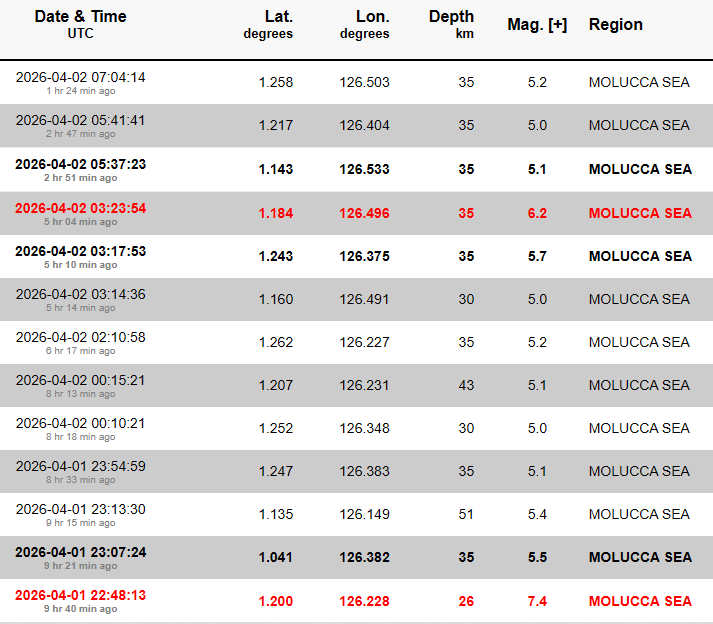Click the Date & Time column header

coord(80,24)
